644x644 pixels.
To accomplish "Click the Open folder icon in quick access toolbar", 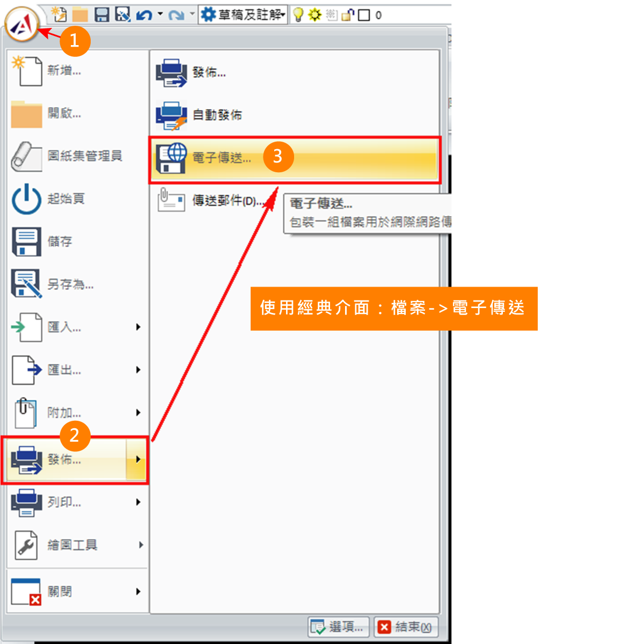I will point(80,14).
